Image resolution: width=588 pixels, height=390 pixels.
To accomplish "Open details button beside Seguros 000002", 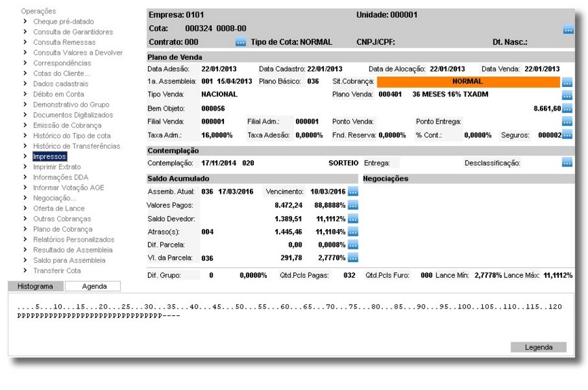I will point(567,135).
